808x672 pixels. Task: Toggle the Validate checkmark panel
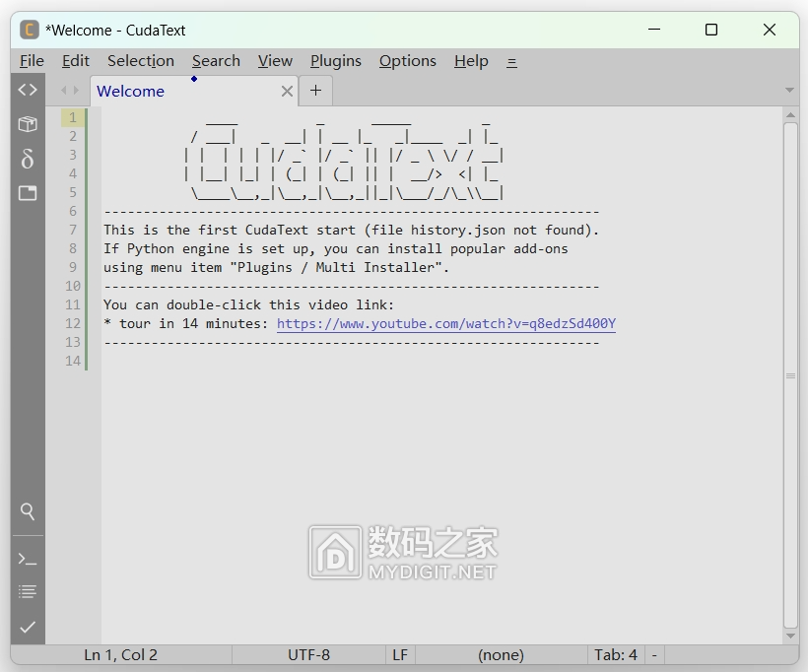click(28, 627)
